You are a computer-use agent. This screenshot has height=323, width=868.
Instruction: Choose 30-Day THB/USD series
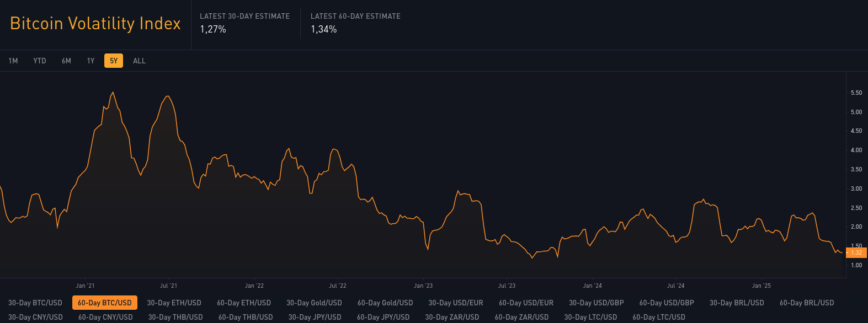pos(175,317)
